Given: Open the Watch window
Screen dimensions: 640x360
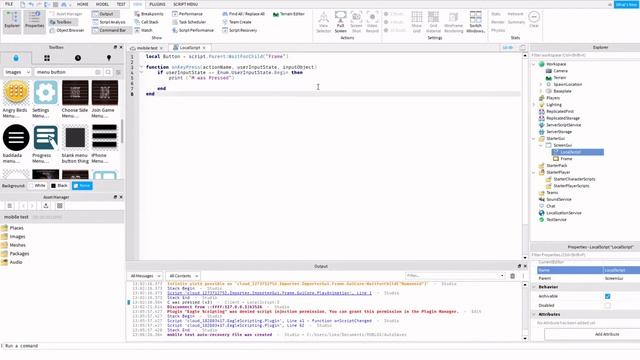Looking at the screenshot, I should coord(143,30).
